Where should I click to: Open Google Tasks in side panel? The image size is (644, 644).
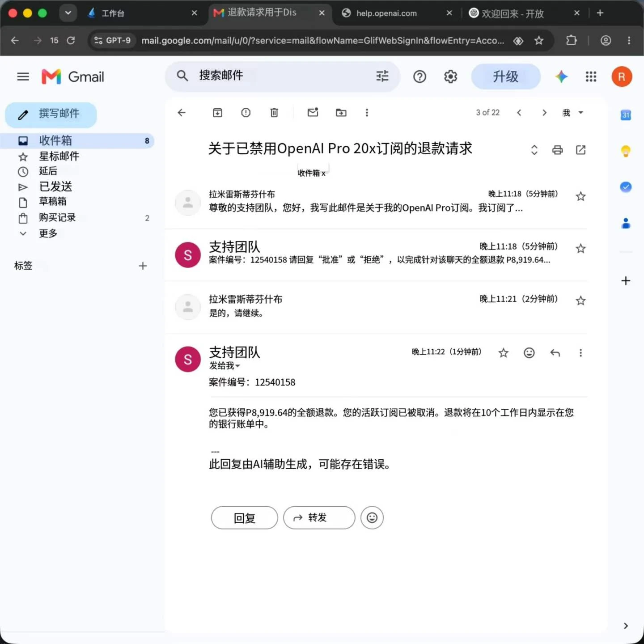[626, 187]
